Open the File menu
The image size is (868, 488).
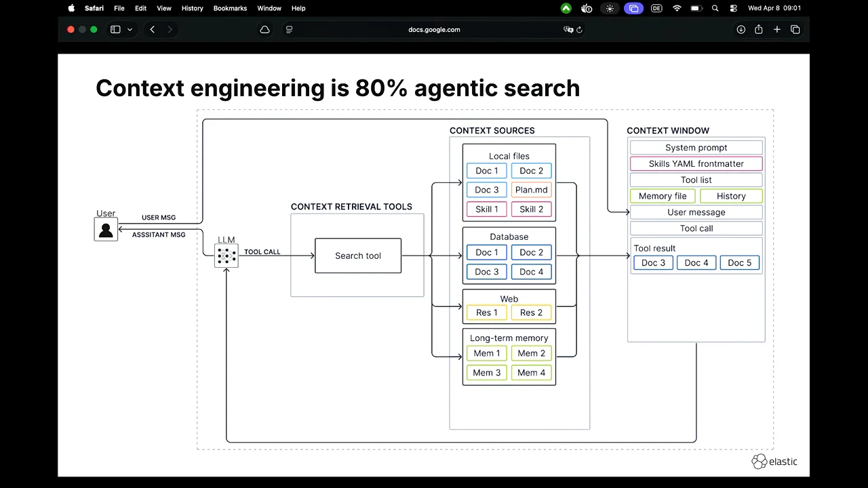[x=119, y=8]
